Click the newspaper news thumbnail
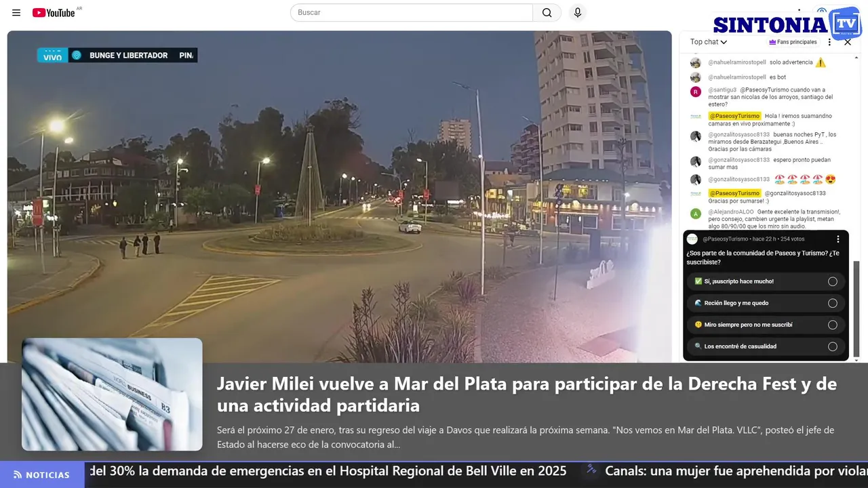The width and height of the screenshot is (868, 488). (112, 394)
